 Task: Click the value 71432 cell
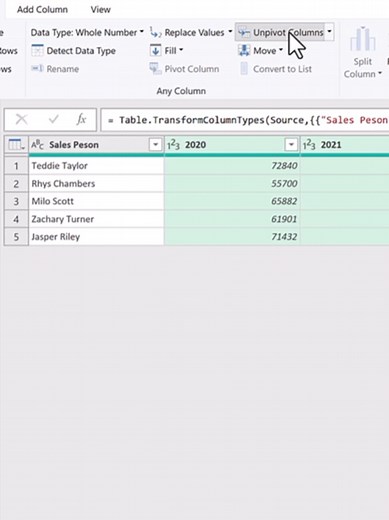[x=232, y=237]
